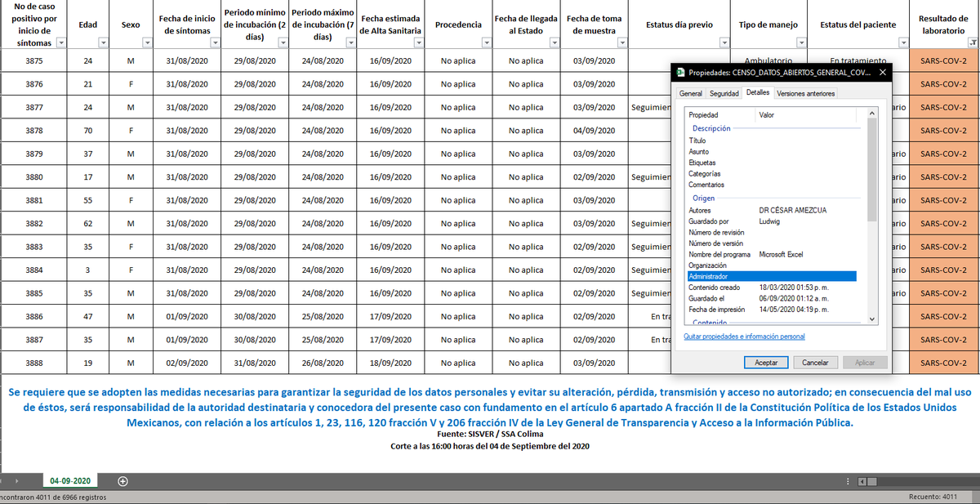
Task: Open active filter on Resultado de laboratorio
Action: [x=971, y=43]
